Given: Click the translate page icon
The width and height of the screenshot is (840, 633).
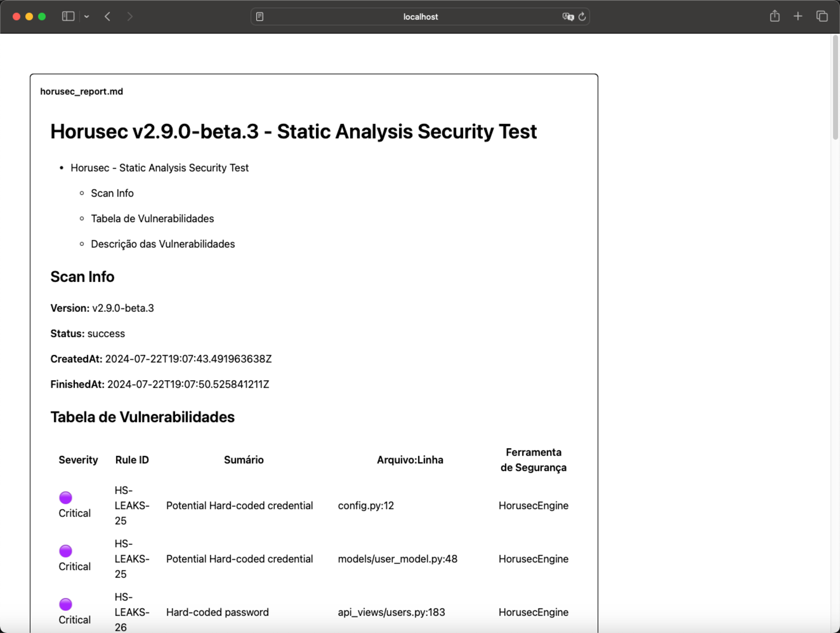Looking at the screenshot, I should click(568, 16).
